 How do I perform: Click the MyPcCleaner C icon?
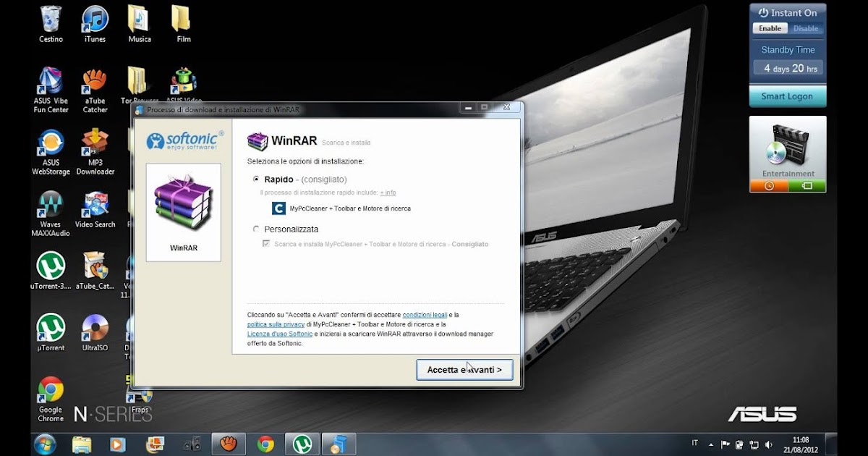[278, 208]
